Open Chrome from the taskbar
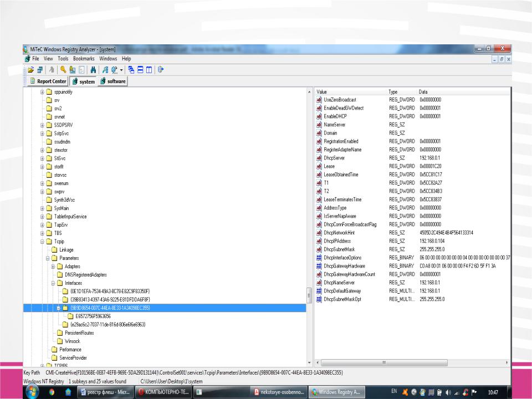The width and height of the screenshot is (532, 399). point(52,392)
